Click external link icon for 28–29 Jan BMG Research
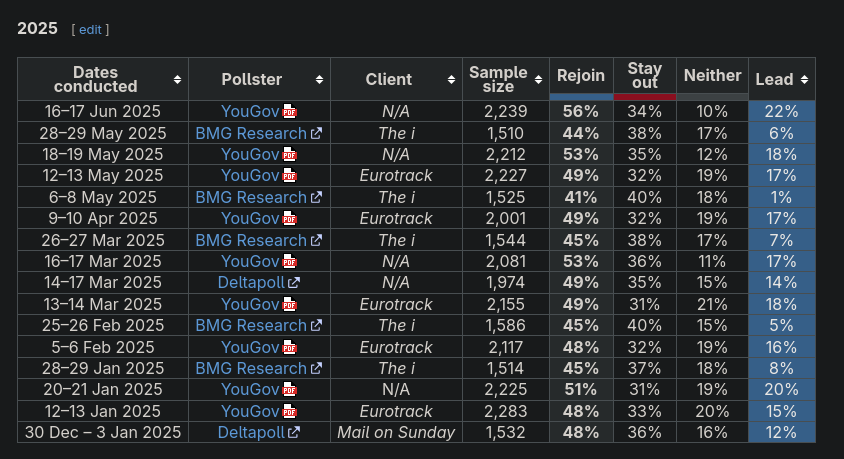Image resolution: width=844 pixels, height=459 pixels. (316, 369)
